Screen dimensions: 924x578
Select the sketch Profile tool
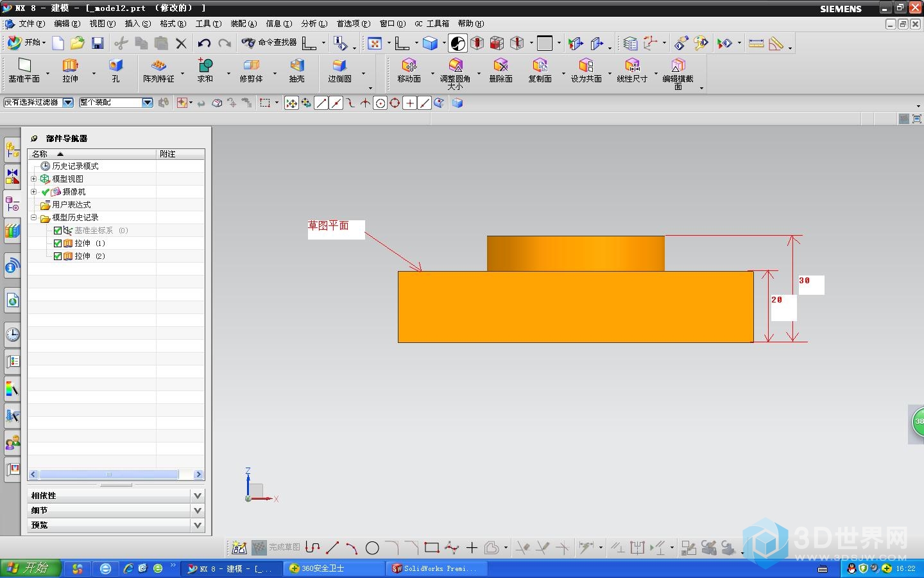312,548
